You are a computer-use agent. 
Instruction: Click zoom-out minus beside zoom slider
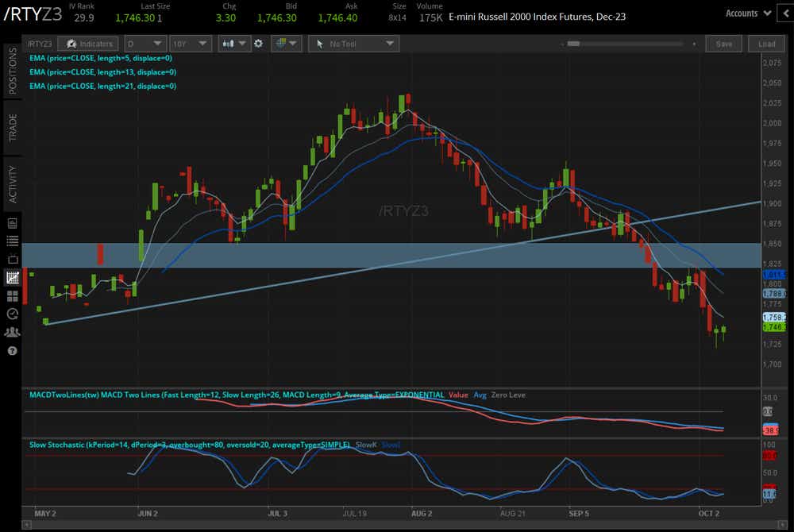(x=562, y=44)
